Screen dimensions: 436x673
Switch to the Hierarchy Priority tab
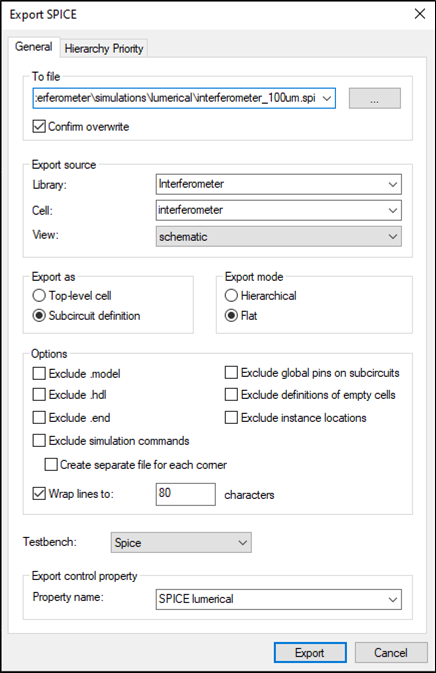(x=104, y=49)
